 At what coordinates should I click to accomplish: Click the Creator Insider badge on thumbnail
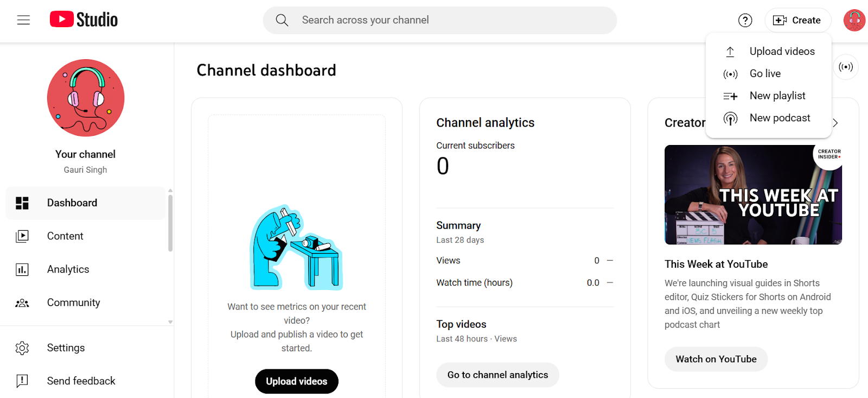tap(829, 155)
